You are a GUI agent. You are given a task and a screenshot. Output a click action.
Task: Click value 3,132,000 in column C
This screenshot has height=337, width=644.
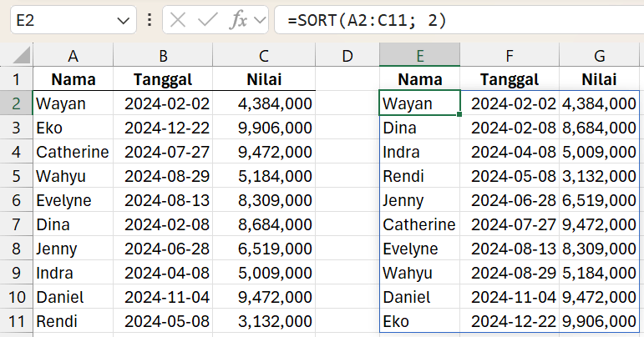(x=264, y=321)
